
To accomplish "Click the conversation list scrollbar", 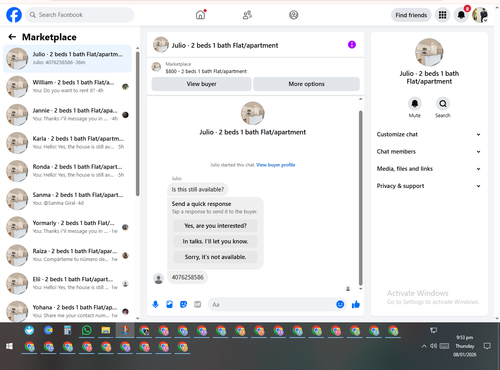I will 138,123.
